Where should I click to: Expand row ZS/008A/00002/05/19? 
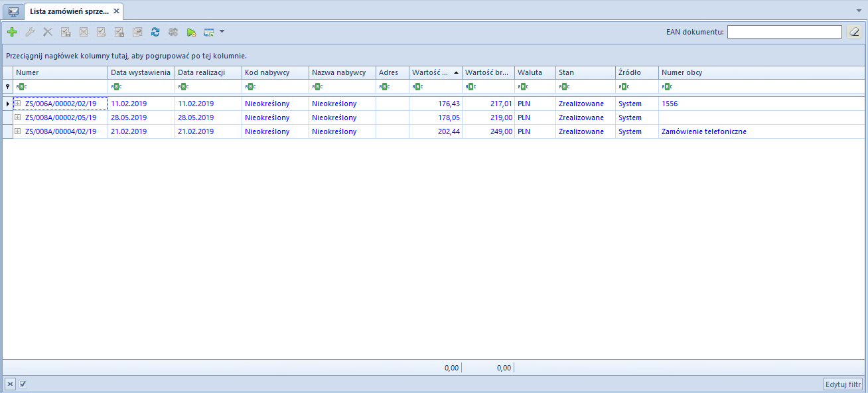tap(18, 118)
